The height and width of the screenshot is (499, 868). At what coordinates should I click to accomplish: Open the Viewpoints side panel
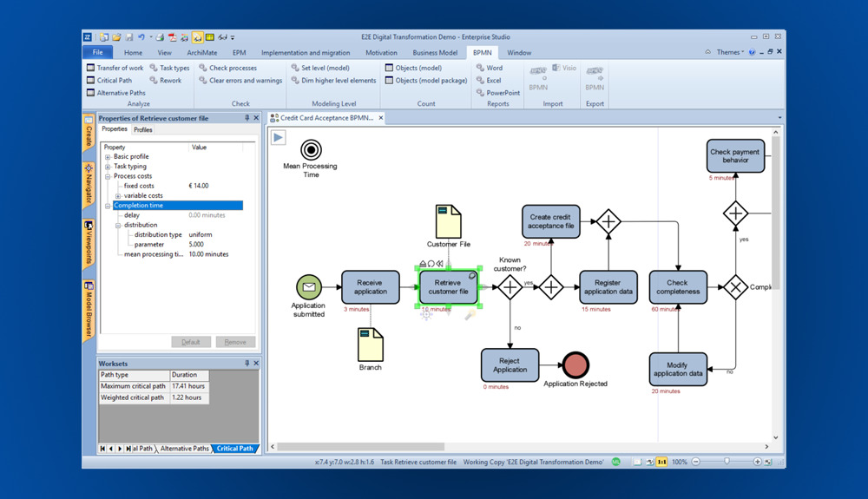pos(89,243)
